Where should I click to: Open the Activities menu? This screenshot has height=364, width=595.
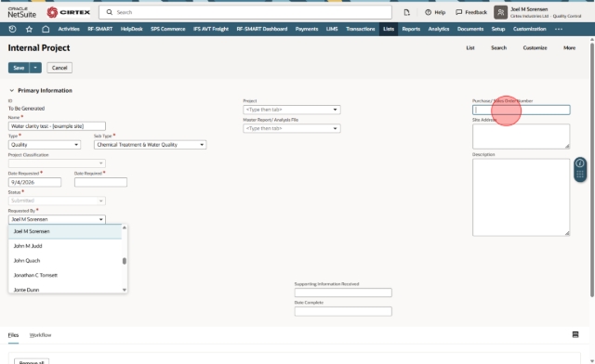[x=69, y=29]
